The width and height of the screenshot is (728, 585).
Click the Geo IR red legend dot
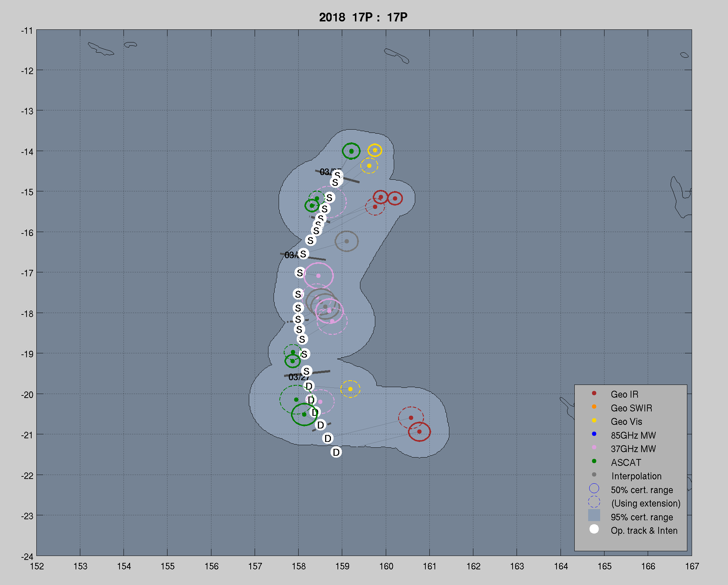(594, 393)
